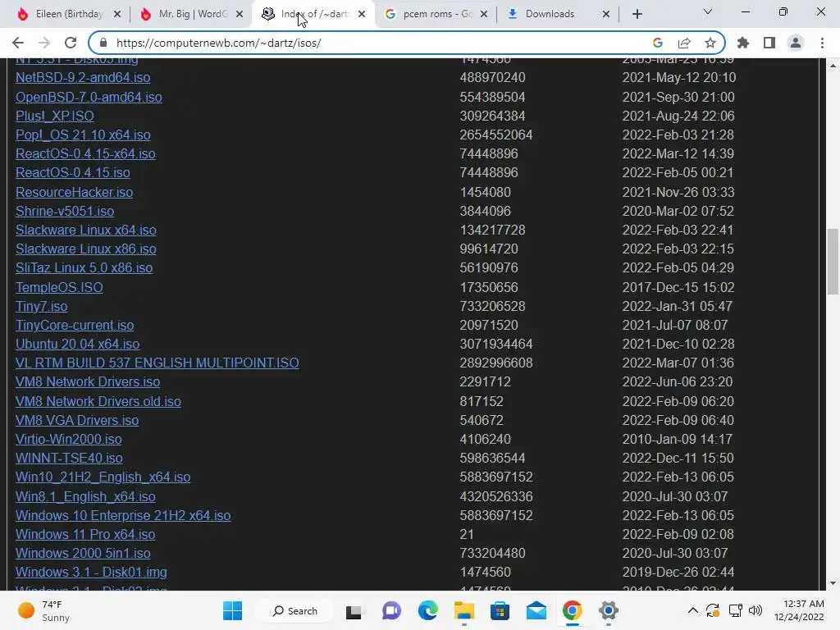
Task: Reload the current page
Action: [x=71, y=43]
